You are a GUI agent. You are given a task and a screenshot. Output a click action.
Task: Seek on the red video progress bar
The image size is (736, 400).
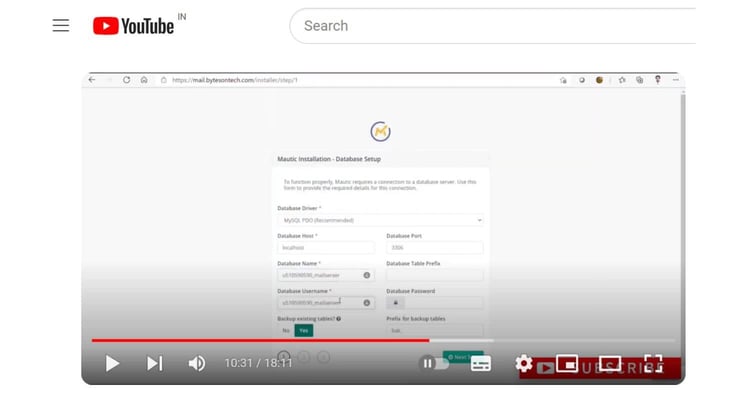[x=261, y=340]
